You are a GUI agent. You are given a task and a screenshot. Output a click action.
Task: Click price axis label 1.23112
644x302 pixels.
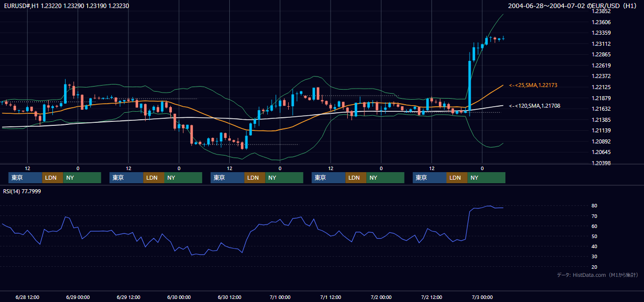(x=601, y=44)
